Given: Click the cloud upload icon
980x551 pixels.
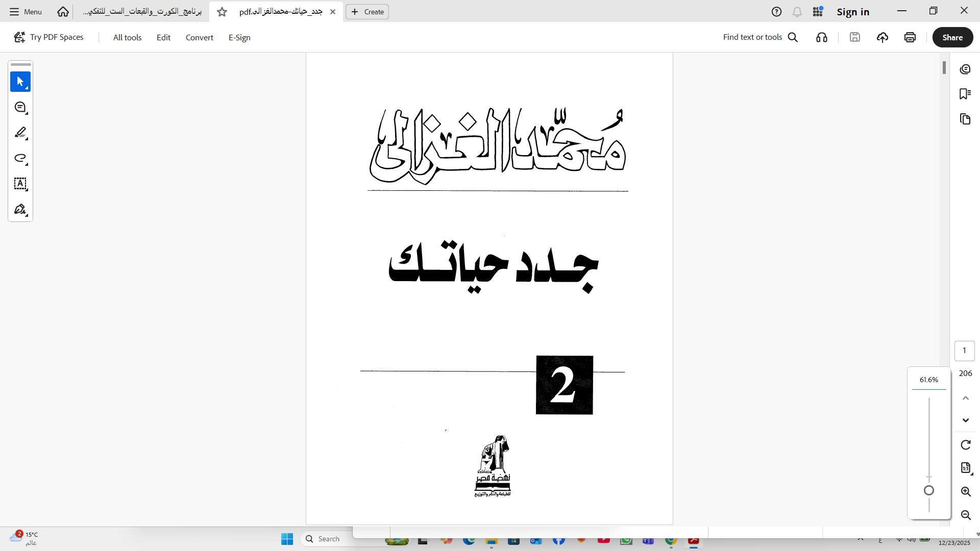Looking at the screenshot, I should pos(883,37).
